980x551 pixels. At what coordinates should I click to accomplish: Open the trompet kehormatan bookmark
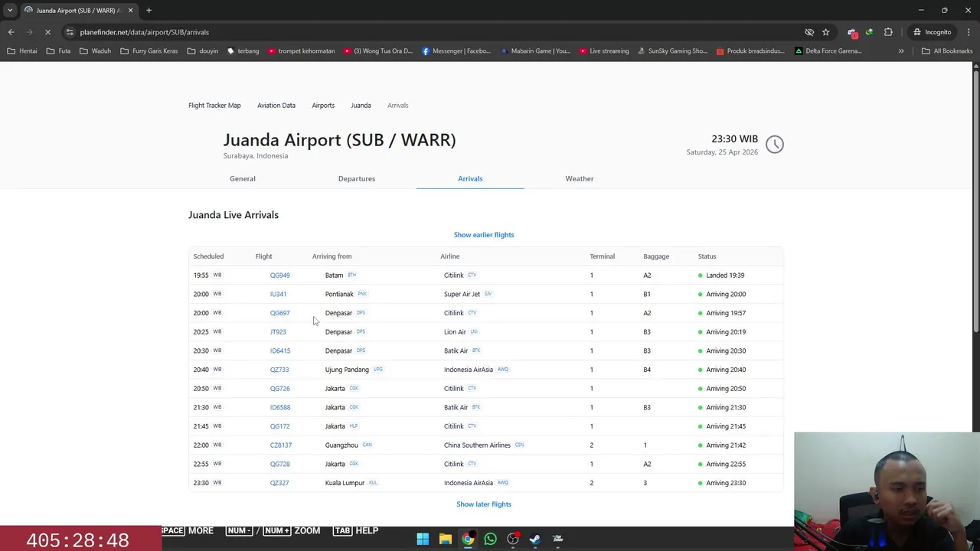[300, 51]
